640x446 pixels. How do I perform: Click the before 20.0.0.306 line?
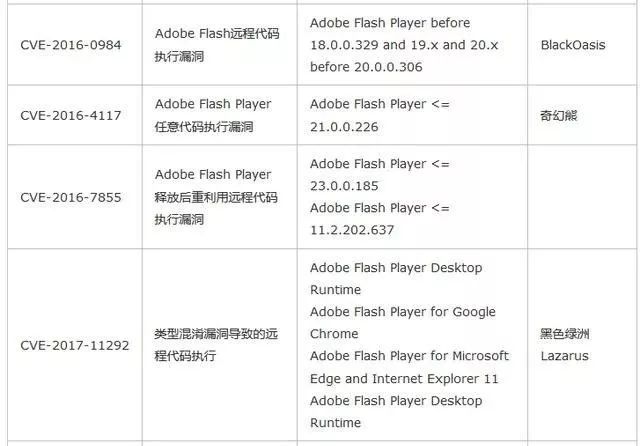pos(366,67)
